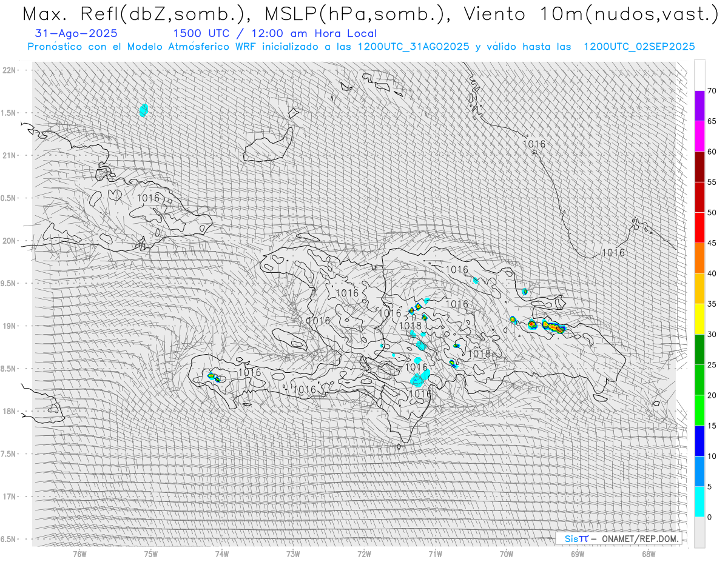Click the amber 35–40 dBZ colorbar segment
This screenshot has width=728, height=562.
coord(699,289)
